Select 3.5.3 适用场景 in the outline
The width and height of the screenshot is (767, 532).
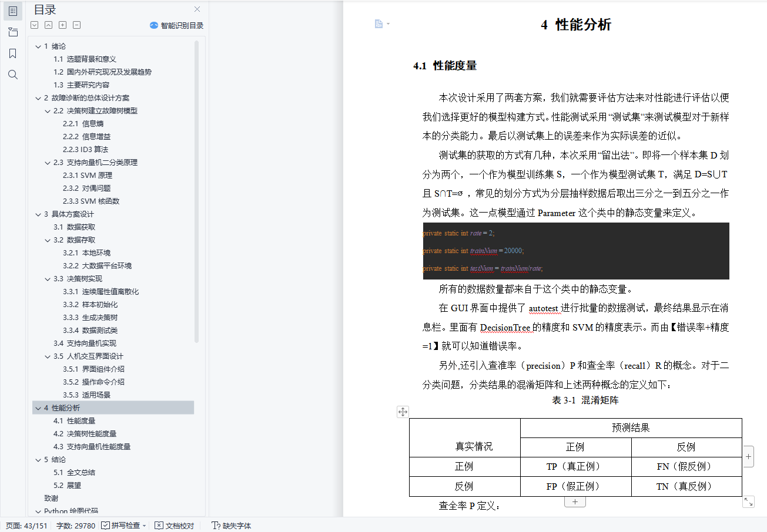[87, 395]
